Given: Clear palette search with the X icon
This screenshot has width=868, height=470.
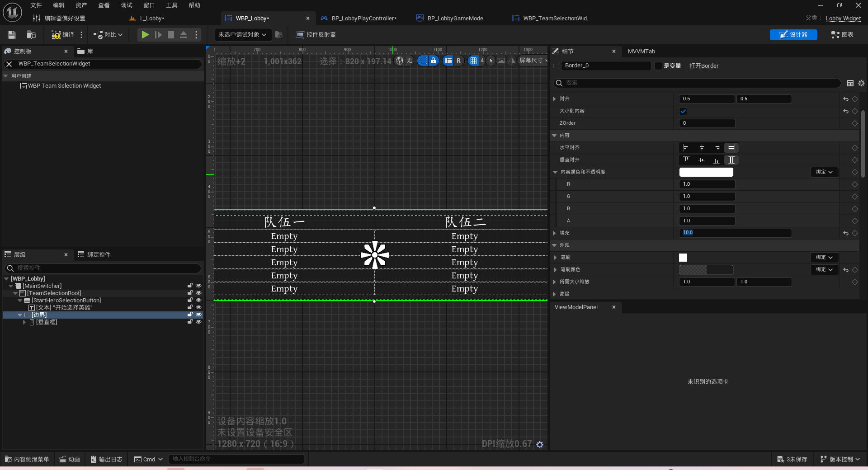Looking at the screenshot, I should [x=9, y=64].
